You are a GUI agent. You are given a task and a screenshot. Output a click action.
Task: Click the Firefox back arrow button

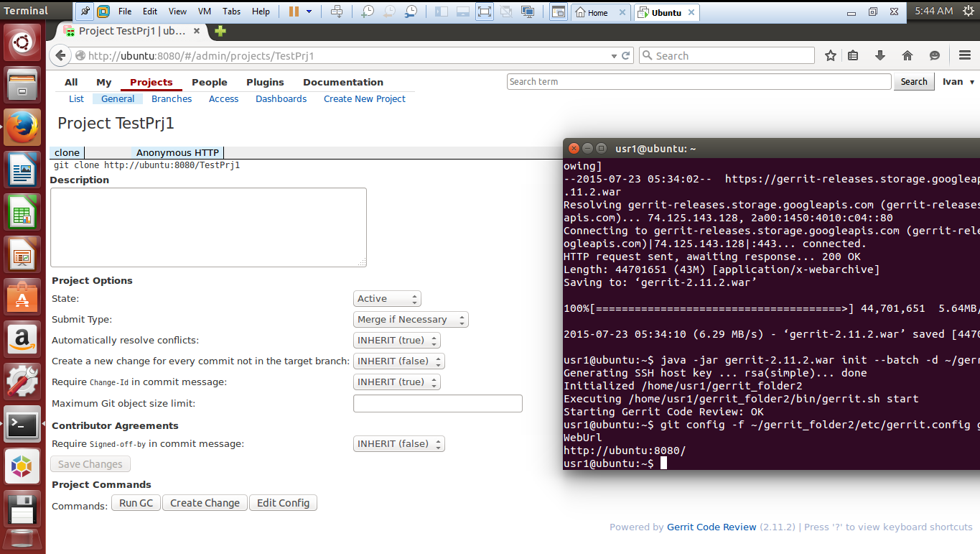click(x=60, y=55)
